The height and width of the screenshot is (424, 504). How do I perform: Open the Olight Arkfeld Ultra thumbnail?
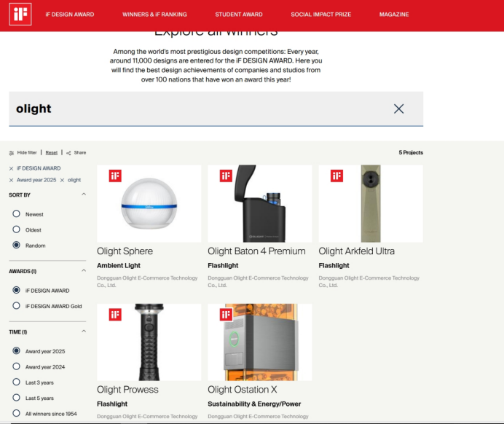[370, 203]
